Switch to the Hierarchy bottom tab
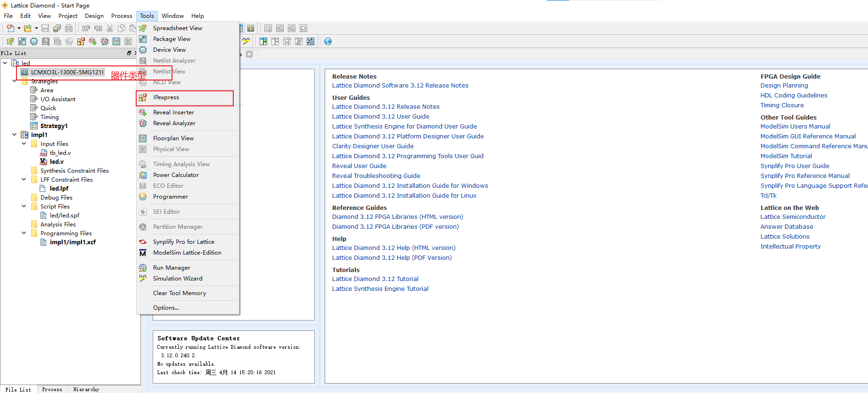 86,389
